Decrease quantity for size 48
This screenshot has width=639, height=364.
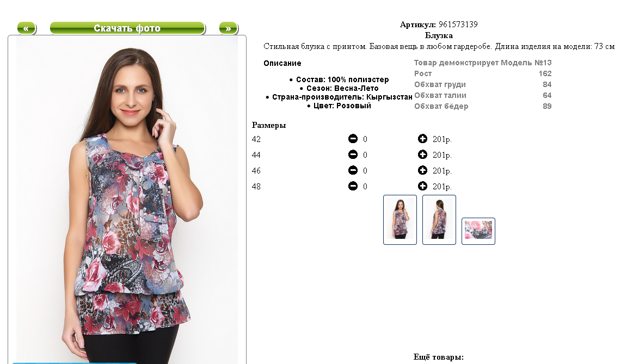(x=353, y=186)
